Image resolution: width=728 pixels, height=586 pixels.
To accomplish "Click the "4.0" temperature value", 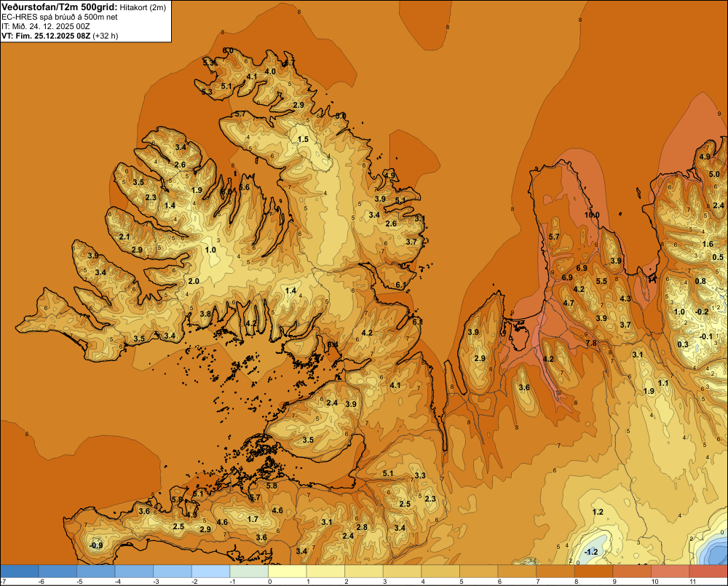I will (x=270, y=71).
